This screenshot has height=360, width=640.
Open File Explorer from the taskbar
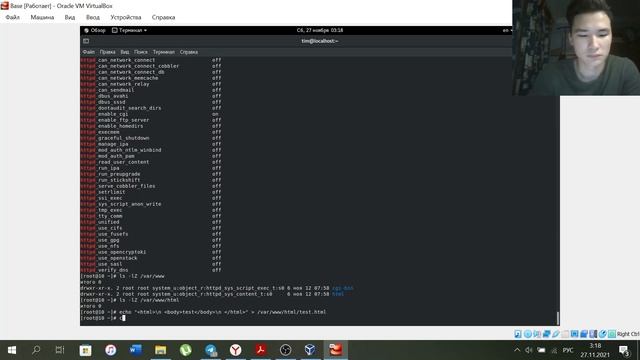pyautogui.click(x=160, y=350)
